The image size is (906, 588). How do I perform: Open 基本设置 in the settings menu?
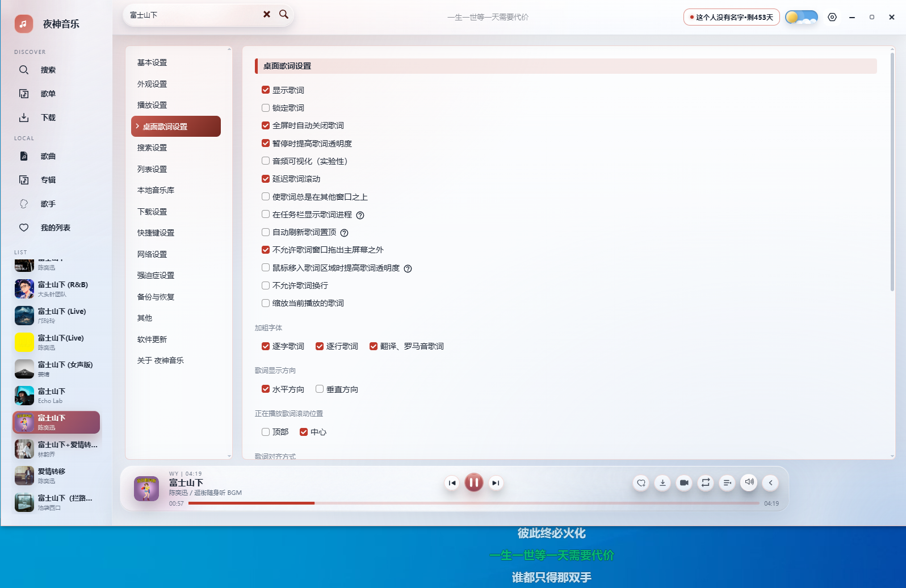pos(152,62)
